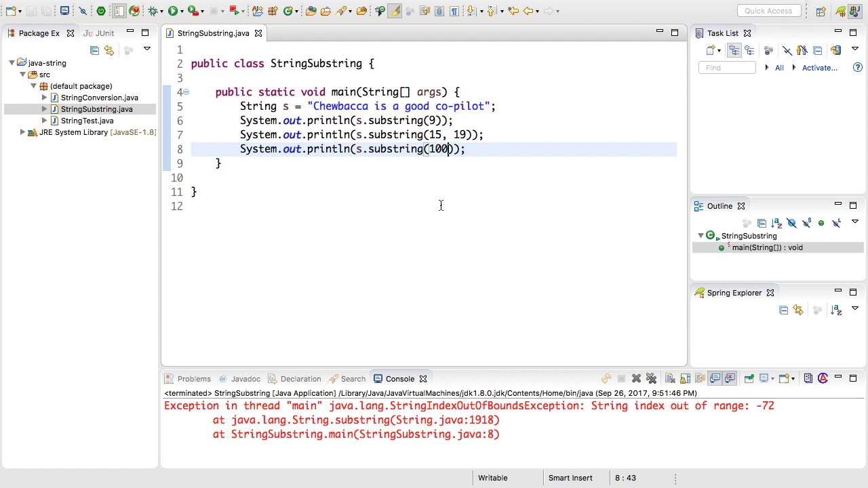Click Sort alphabetically in Outline view
This screenshot has height=488, width=868.
(776, 223)
